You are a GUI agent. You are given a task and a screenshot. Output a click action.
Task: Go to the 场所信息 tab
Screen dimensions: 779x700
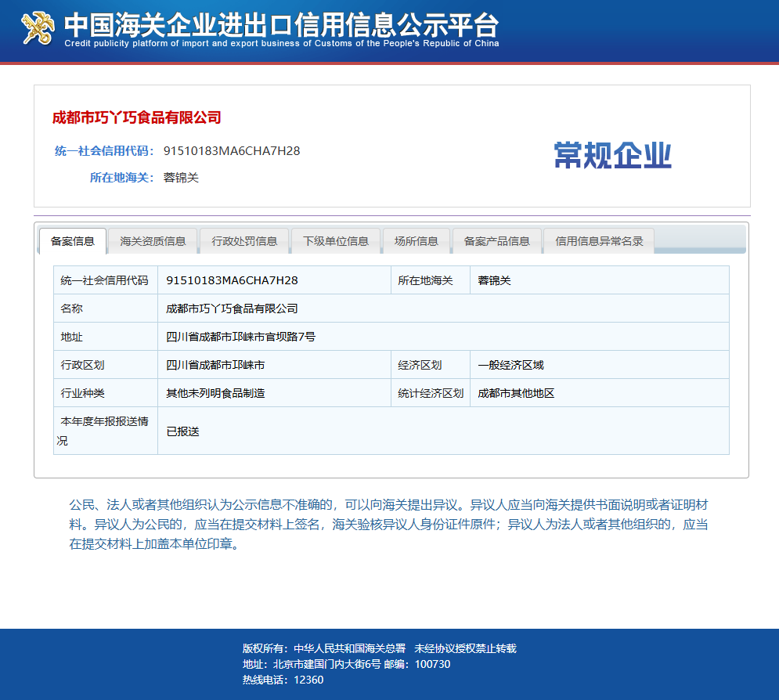click(417, 241)
